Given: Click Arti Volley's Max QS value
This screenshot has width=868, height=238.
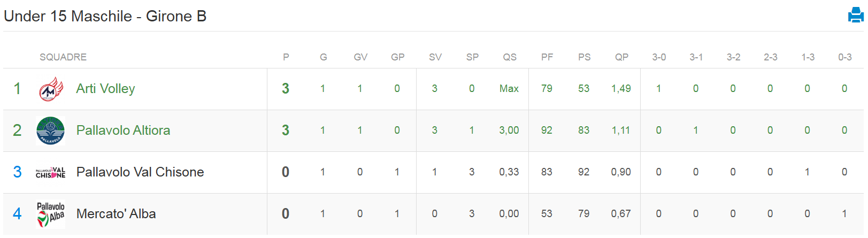Looking at the screenshot, I should click(509, 89).
